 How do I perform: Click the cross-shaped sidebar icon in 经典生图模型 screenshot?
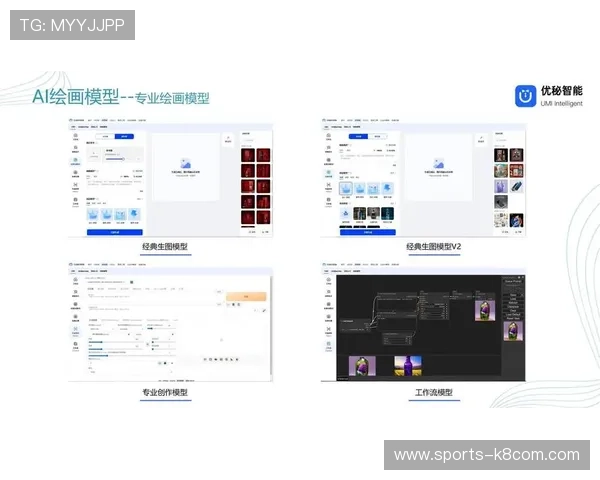75,186
